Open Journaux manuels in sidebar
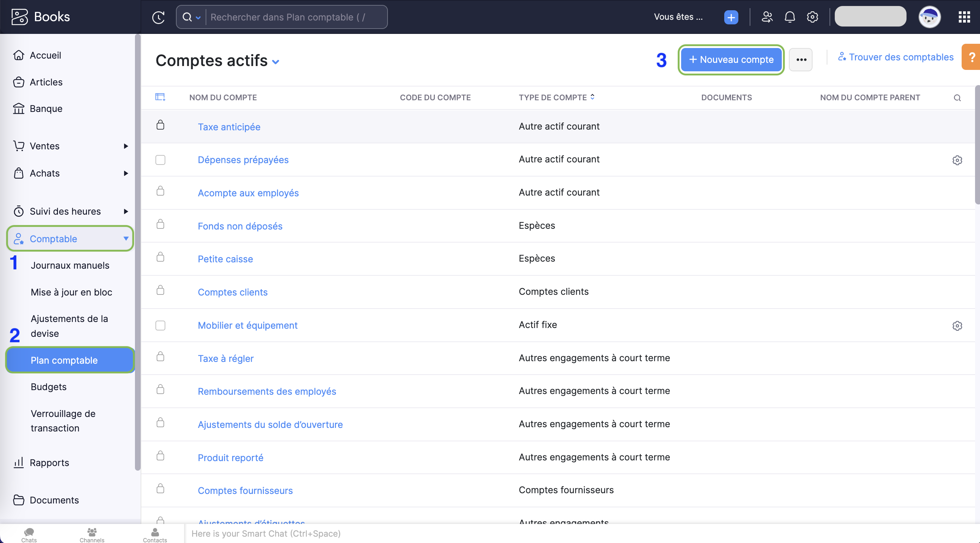 click(70, 265)
